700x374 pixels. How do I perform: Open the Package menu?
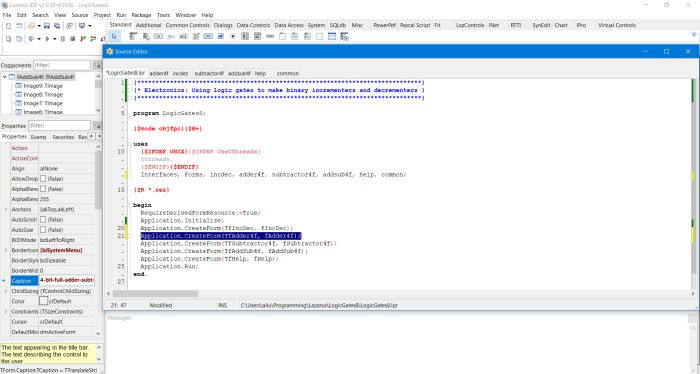[x=141, y=15]
